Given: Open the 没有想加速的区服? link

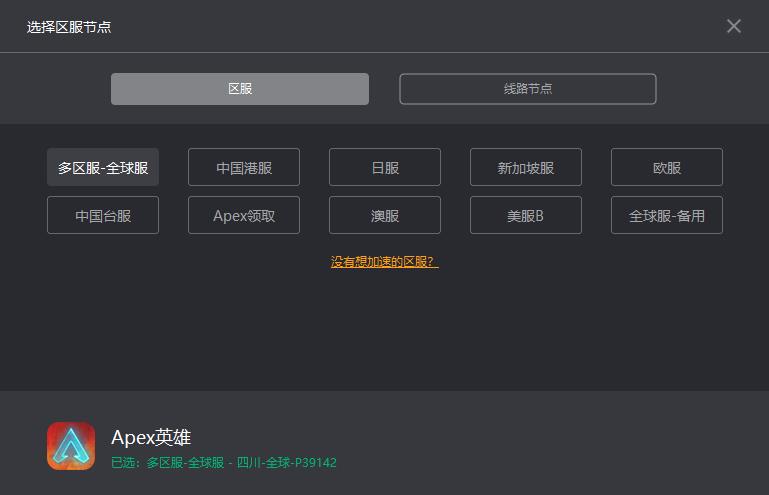Looking at the screenshot, I should (384, 262).
